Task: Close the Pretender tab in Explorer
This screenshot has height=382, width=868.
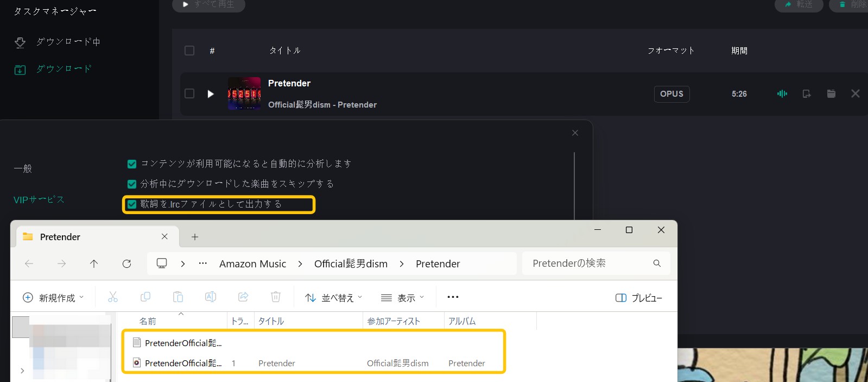Action: (x=164, y=236)
